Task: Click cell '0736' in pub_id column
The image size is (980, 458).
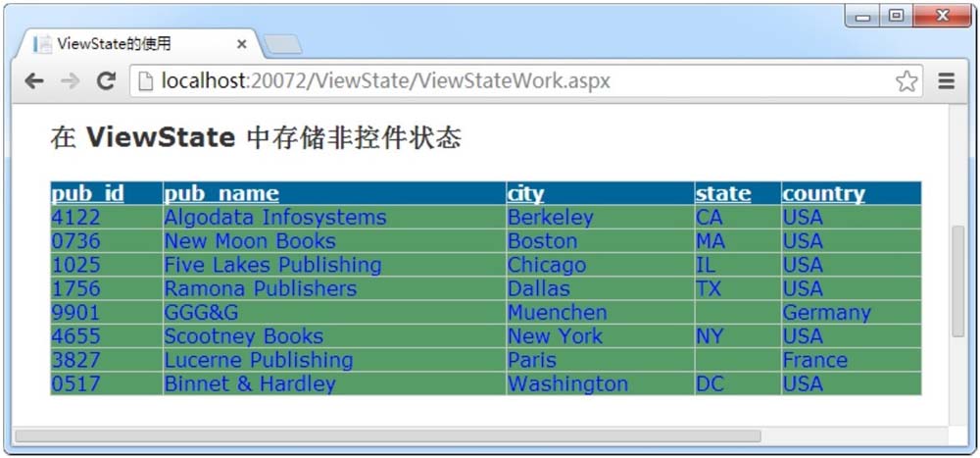Action: 106,241
